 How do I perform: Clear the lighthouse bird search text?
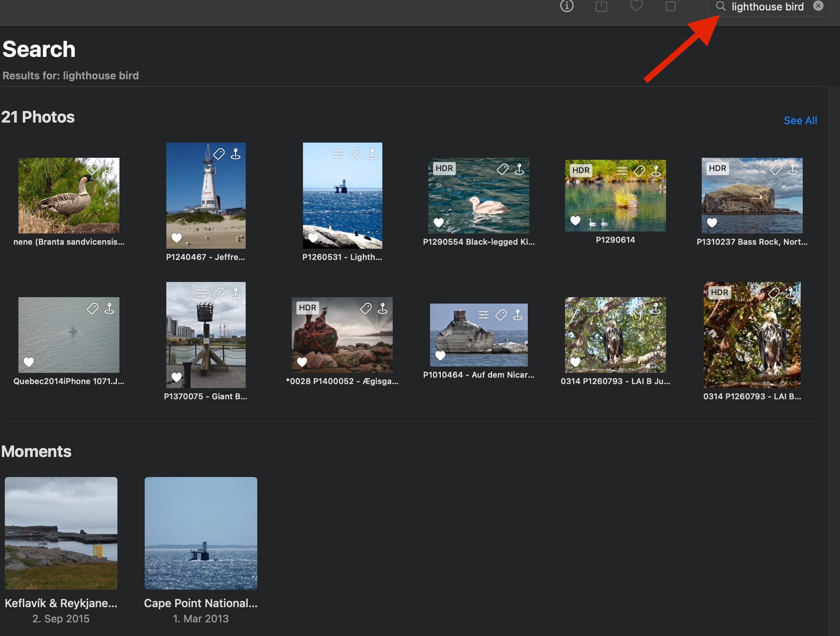point(818,6)
